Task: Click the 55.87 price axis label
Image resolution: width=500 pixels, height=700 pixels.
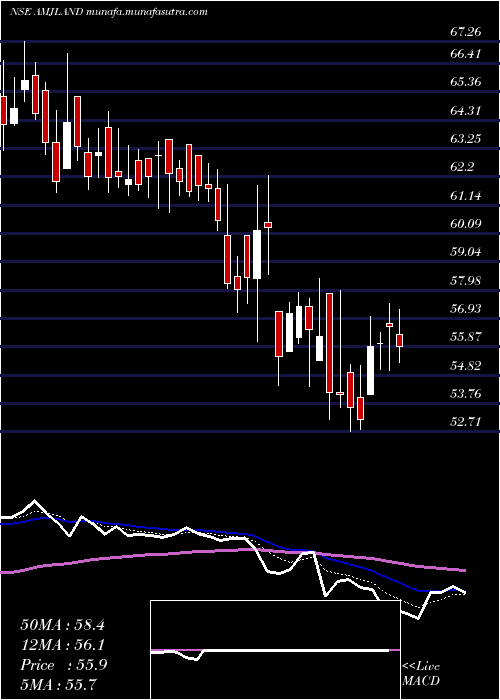Action: tap(466, 337)
